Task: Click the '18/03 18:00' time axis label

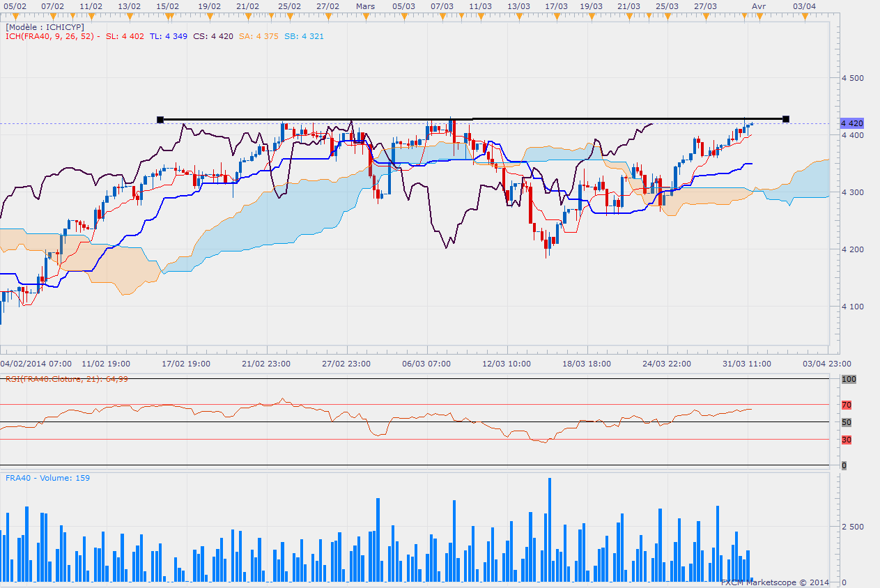Action: (587, 364)
